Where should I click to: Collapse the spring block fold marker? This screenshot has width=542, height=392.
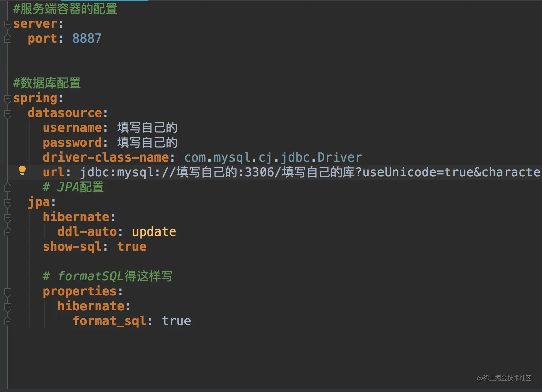(x=7, y=99)
